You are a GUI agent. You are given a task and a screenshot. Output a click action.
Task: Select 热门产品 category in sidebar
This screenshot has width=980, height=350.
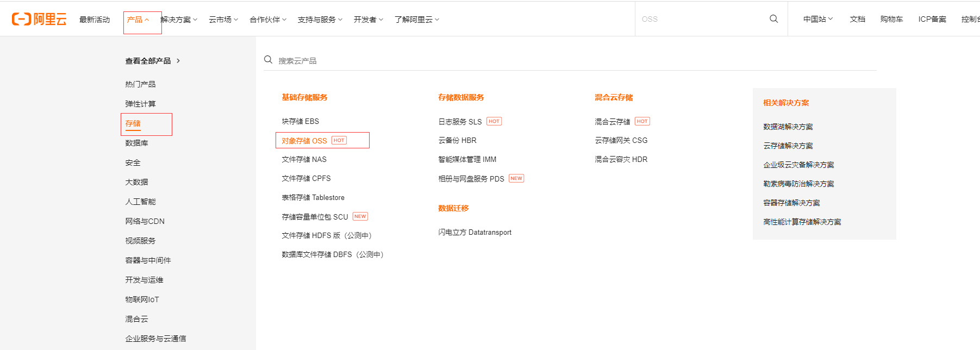[x=140, y=84]
